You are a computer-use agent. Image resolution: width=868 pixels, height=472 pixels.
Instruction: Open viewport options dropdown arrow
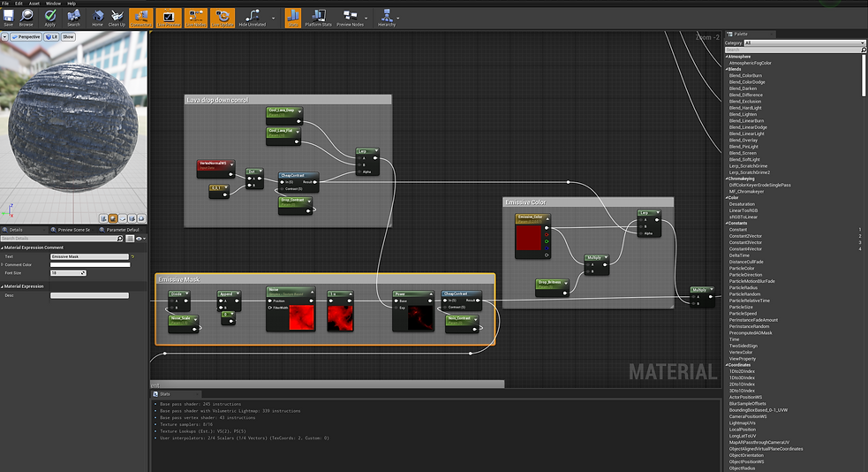coord(4,37)
